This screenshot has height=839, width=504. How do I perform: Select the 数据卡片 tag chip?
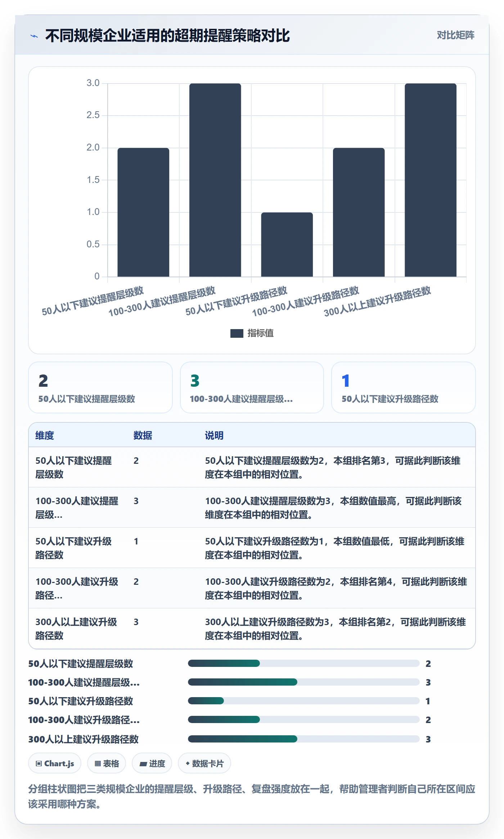coord(204,763)
